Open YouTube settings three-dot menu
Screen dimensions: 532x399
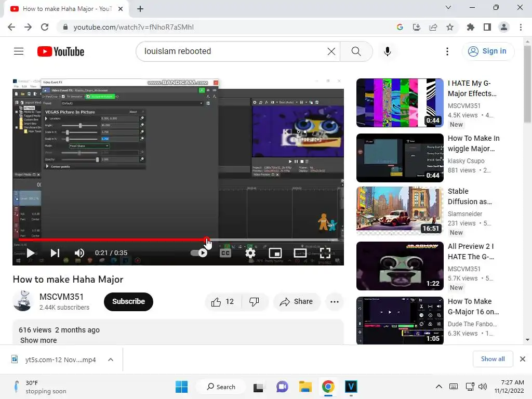[x=447, y=51]
